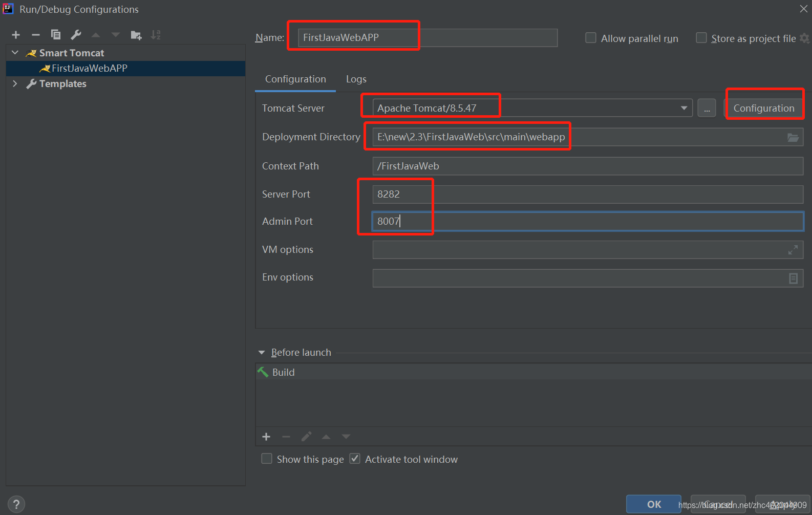Switch to the Configuration tab
812x515 pixels.
click(x=295, y=79)
